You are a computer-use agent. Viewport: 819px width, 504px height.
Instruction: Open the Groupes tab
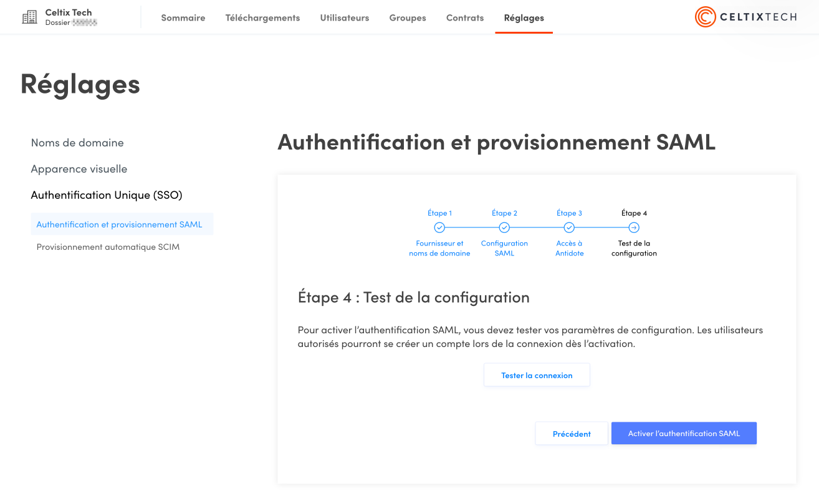click(x=408, y=18)
